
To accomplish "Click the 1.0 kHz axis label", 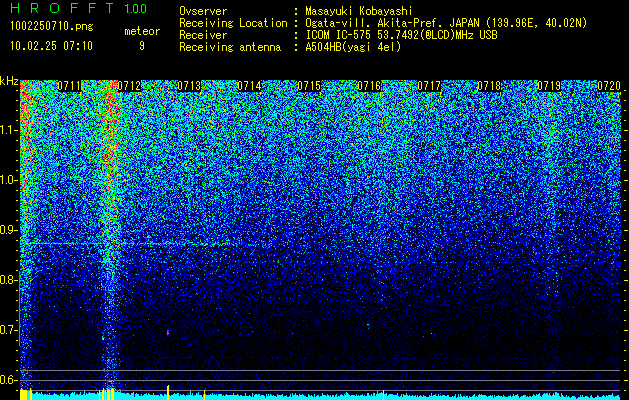I will (9, 180).
